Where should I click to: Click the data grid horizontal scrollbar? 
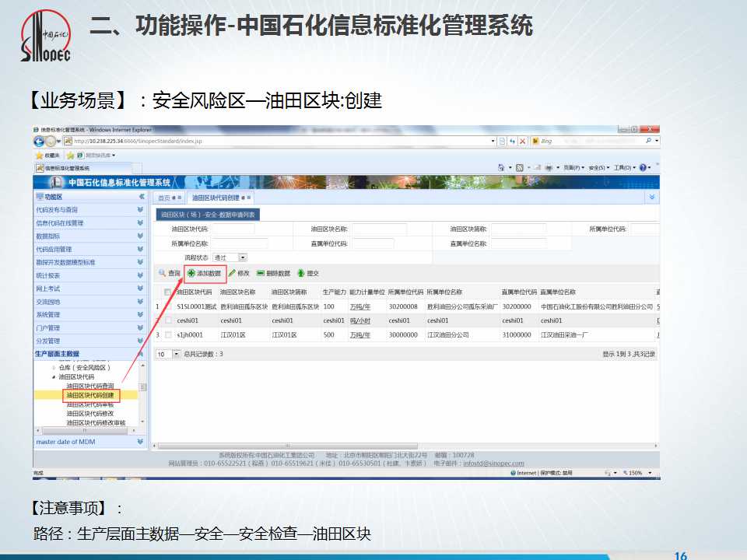tap(288, 446)
